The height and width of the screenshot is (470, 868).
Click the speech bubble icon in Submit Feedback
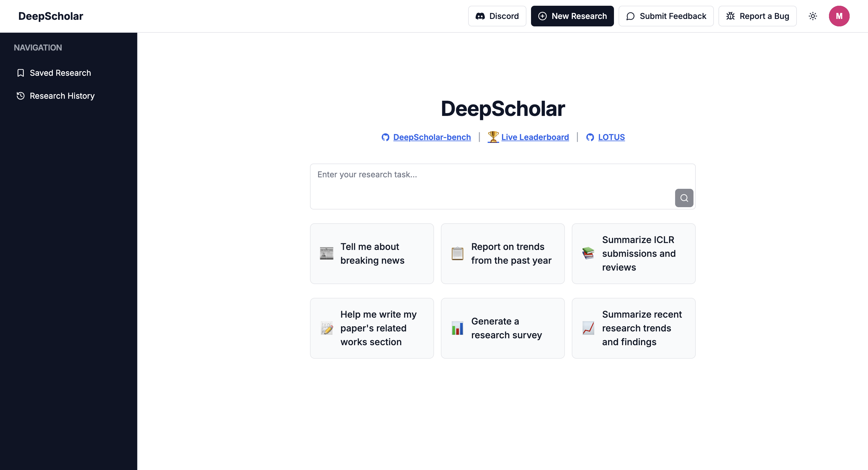coord(630,16)
